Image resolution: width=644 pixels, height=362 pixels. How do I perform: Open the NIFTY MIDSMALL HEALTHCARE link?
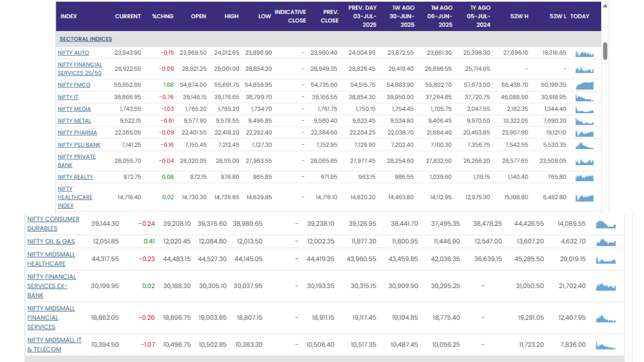pyautogui.click(x=51, y=259)
